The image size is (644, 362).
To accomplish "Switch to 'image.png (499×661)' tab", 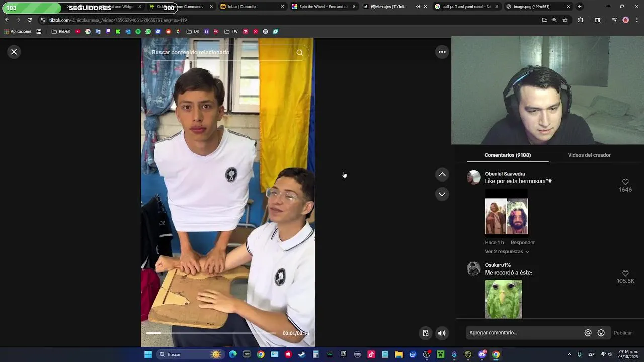I will coord(538,7).
